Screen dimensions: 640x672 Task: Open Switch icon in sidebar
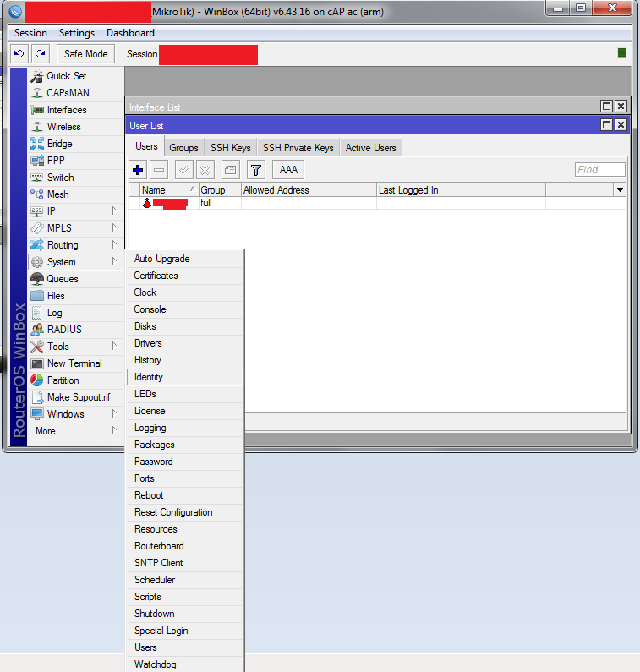[37, 178]
